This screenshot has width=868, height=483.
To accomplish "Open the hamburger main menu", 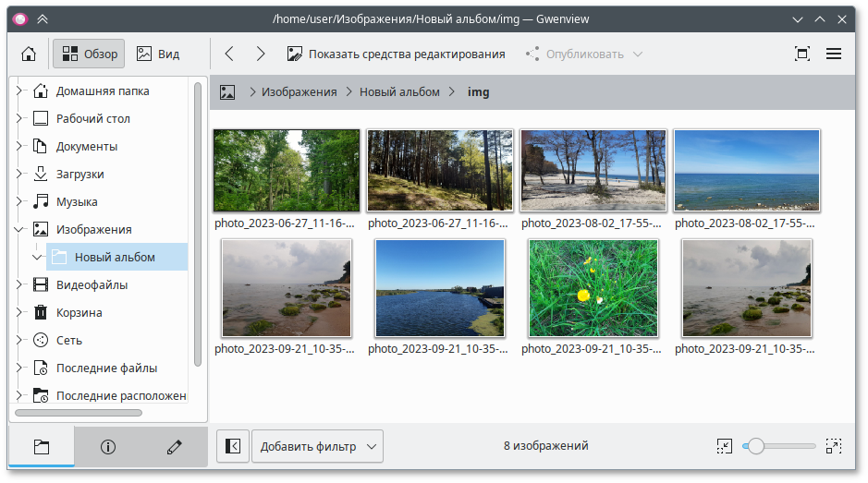I will [834, 54].
